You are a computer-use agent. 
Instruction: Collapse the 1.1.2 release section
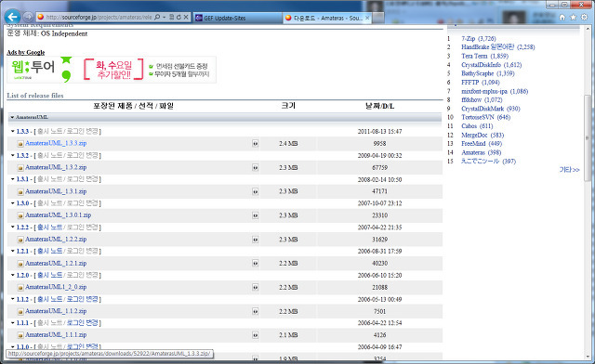pos(12,299)
